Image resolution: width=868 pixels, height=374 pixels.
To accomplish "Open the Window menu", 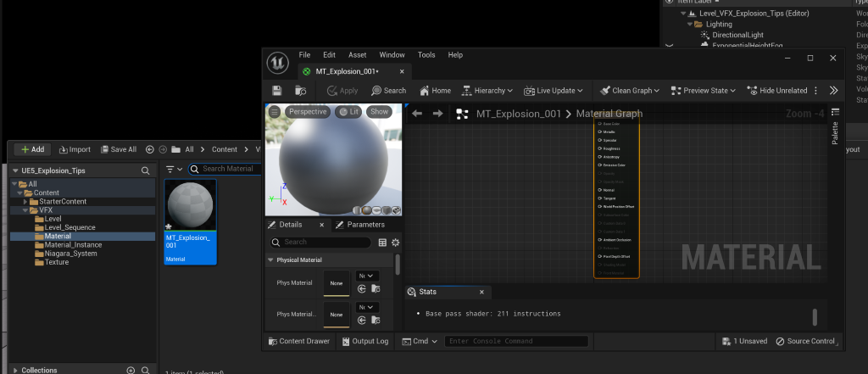I will click(x=392, y=55).
